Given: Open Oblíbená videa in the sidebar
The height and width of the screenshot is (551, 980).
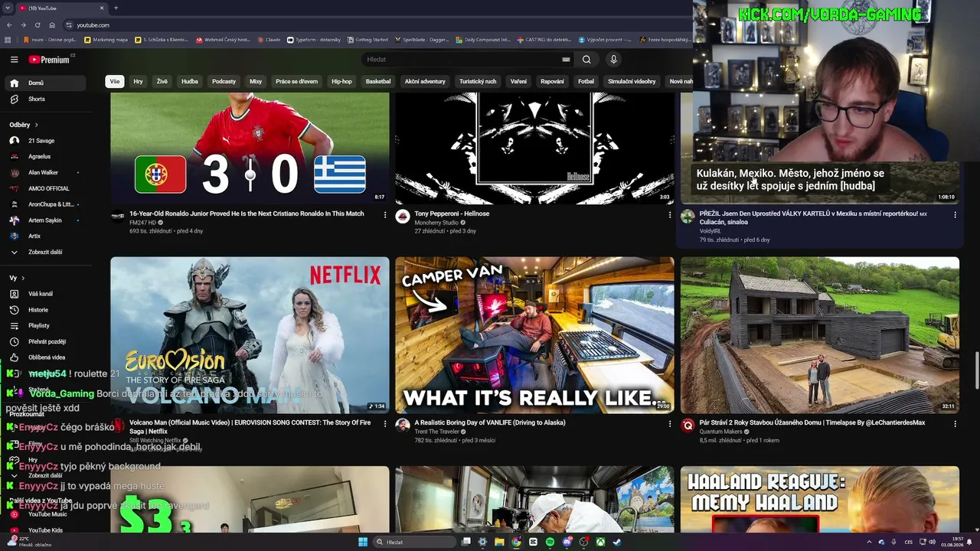Looking at the screenshot, I should tap(47, 357).
